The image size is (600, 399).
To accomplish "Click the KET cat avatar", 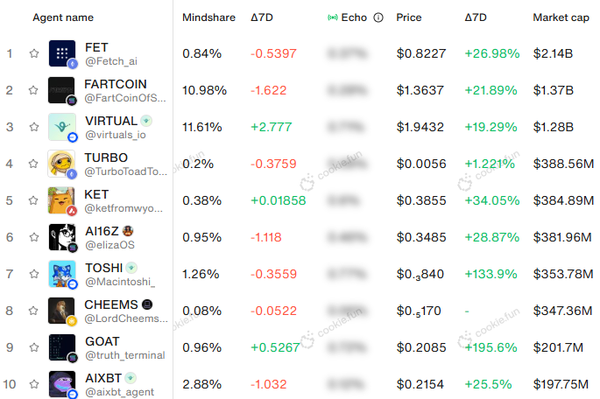I will 61,200.
